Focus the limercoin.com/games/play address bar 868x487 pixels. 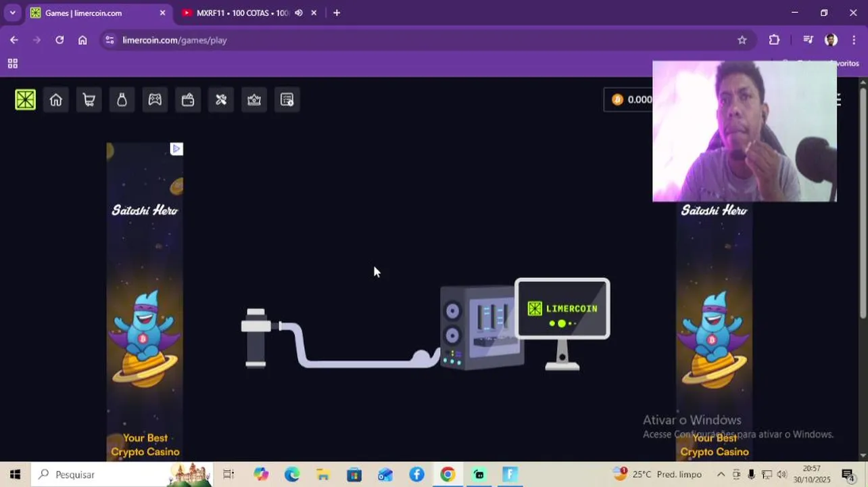coord(427,40)
